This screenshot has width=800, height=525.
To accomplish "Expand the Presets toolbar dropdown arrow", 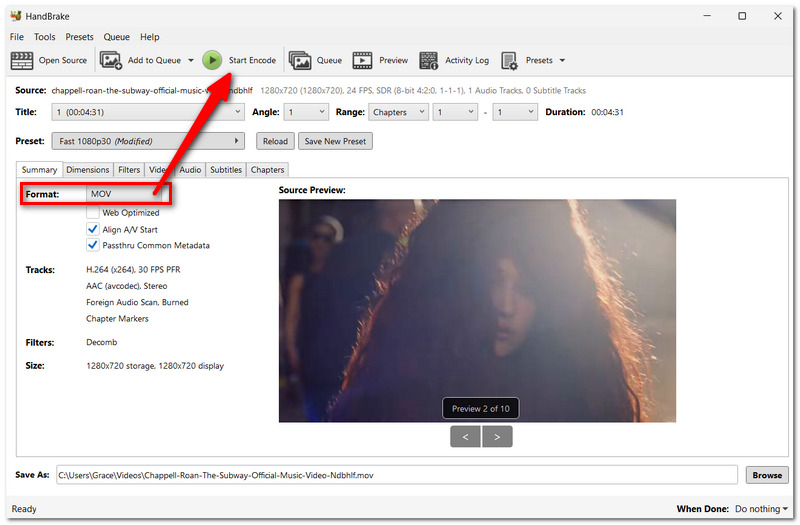I will coord(562,60).
